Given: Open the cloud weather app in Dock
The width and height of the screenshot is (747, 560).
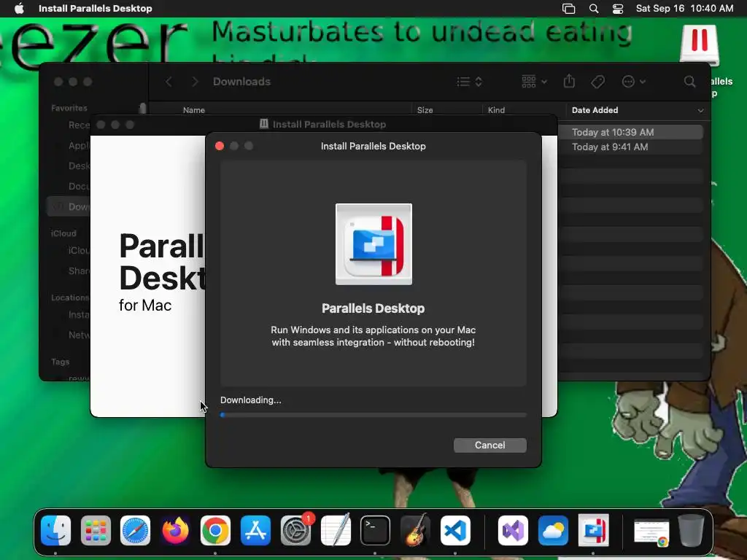Looking at the screenshot, I should pos(553,531).
